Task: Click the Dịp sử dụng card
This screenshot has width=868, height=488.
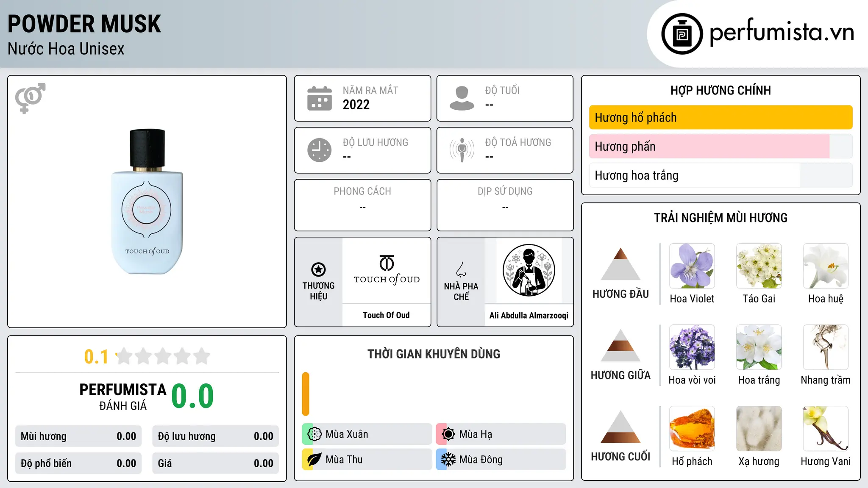Action: [x=505, y=205]
